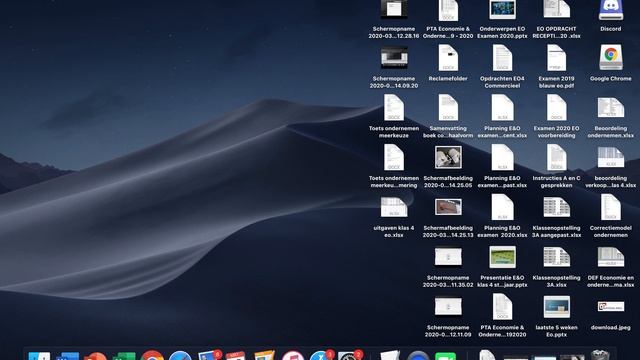Select Schermopname 2020-0...14.09.20 recording
This screenshot has width=640, height=360.
pos(394,58)
